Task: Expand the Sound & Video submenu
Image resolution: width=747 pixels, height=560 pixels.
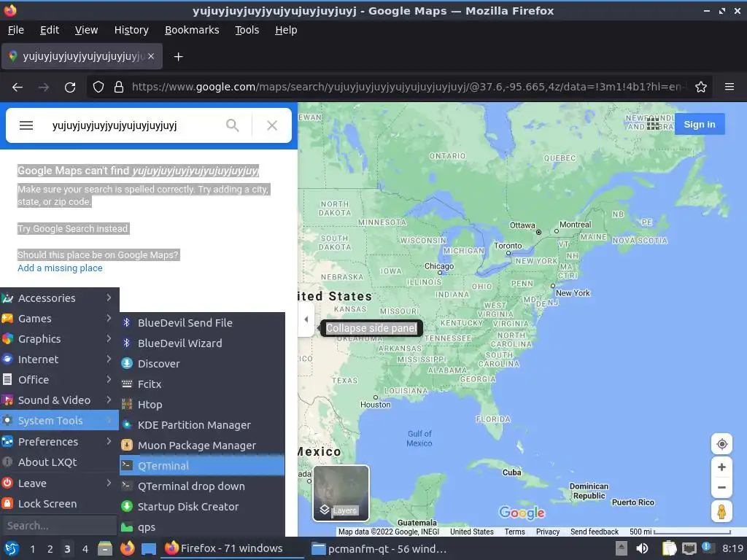Action: click(59, 400)
